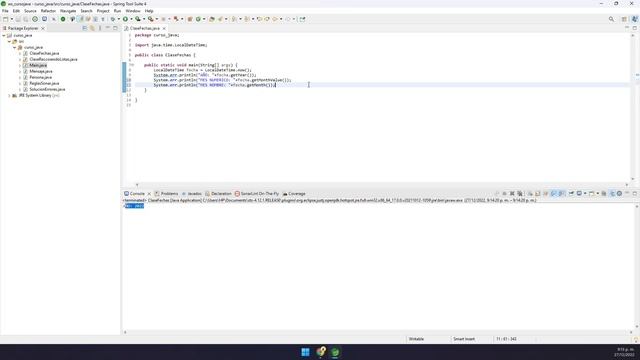Click Open Console icon
Viewport: 640px width, 360px height.
point(591,193)
